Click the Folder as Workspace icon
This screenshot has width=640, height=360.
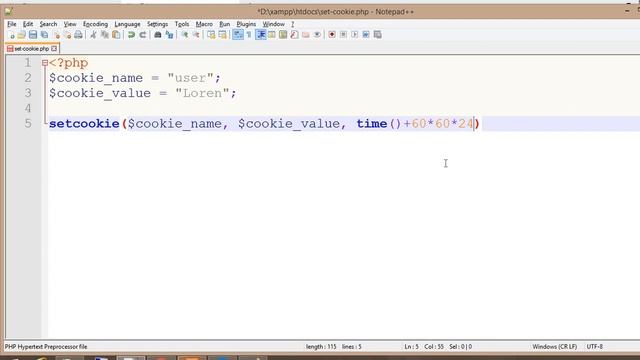[x=306, y=35]
